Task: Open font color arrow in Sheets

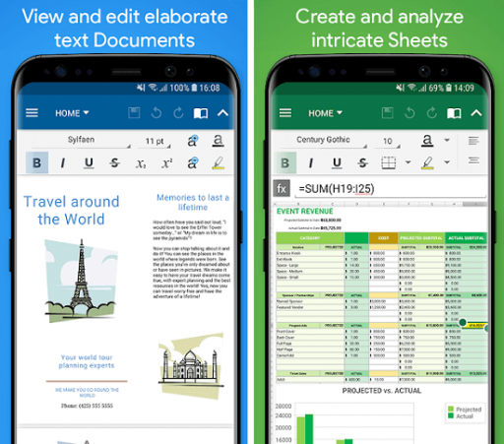Action: coord(447,140)
